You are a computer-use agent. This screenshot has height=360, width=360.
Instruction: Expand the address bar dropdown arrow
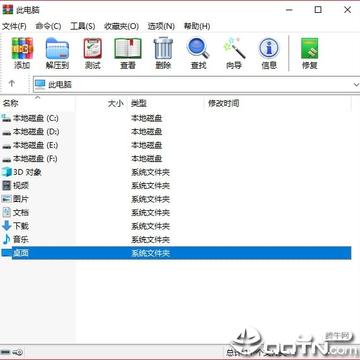point(356,85)
